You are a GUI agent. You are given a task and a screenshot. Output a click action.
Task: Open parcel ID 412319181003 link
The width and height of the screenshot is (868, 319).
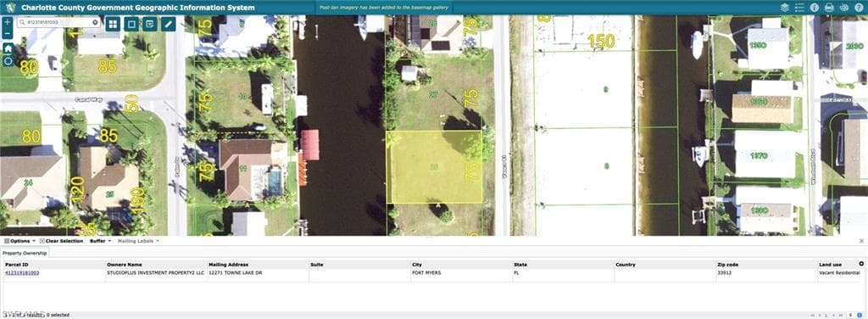(x=22, y=272)
